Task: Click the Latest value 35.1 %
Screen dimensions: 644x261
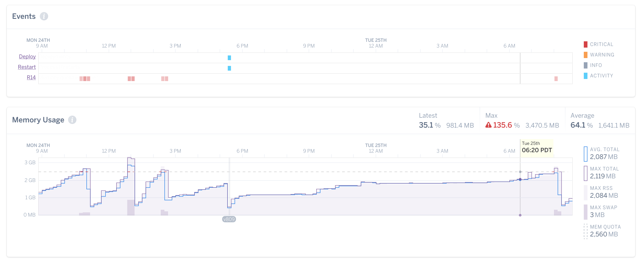Action: click(430, 125)
